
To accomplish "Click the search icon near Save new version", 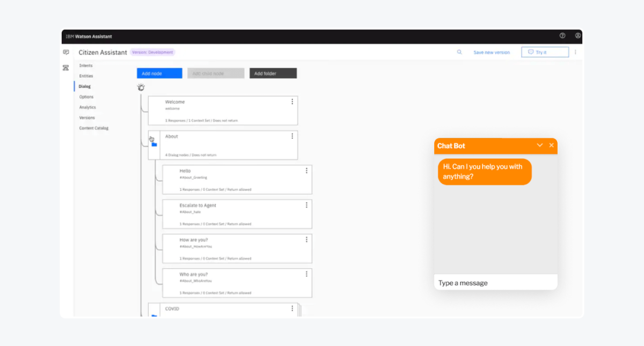I will click(459, 52).
